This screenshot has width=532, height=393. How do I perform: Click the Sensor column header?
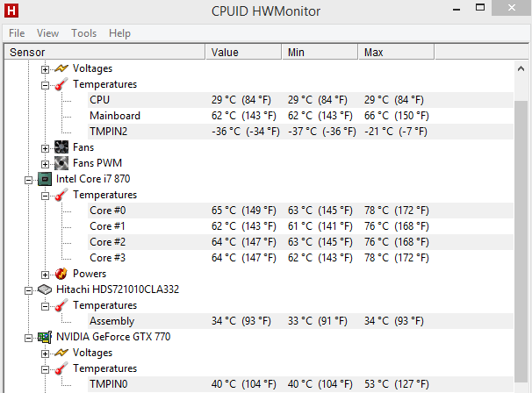coord(104,53)
